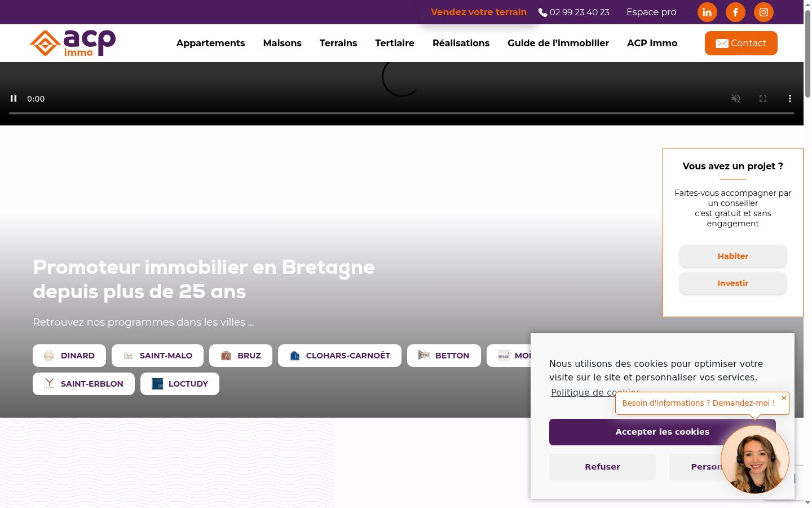Open Guide de l'immobilier menu
Viewport: 812px width, 508px height.
pyautogui.click(x=558, y=43)
